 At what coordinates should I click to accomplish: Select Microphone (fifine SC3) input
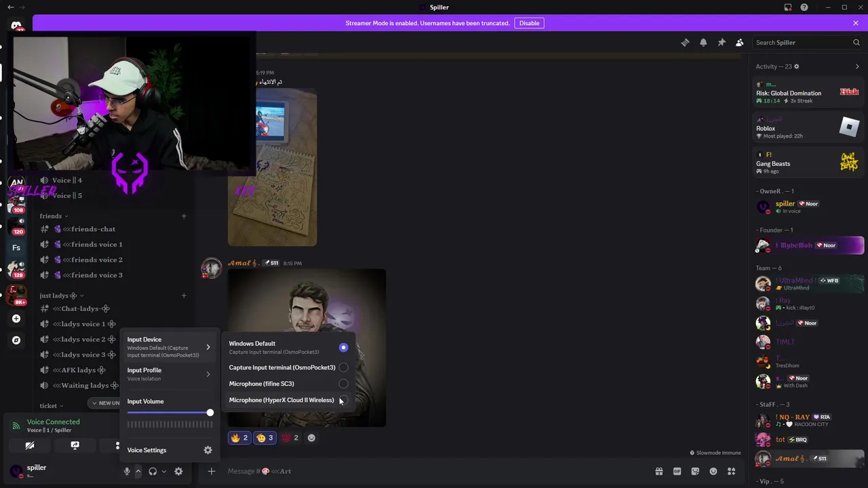[x=289, y=384]
